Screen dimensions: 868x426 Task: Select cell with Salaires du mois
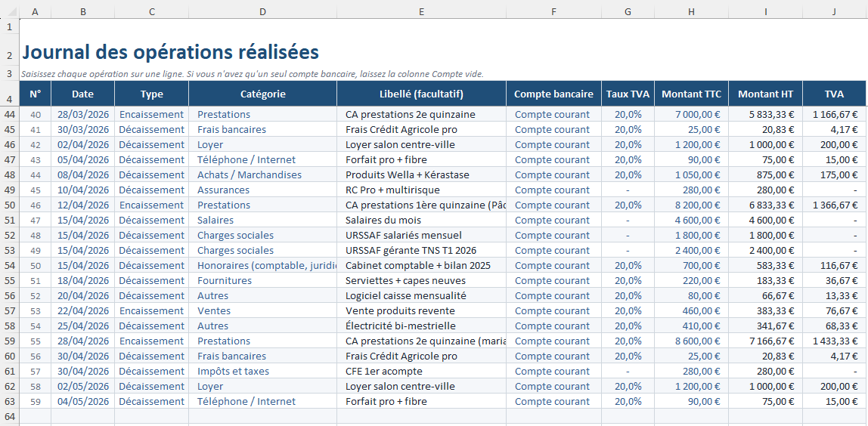click(421, 221)
